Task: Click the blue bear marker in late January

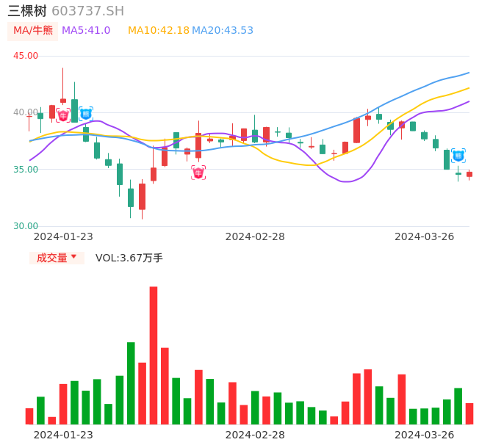Action: tap(86, 114)
